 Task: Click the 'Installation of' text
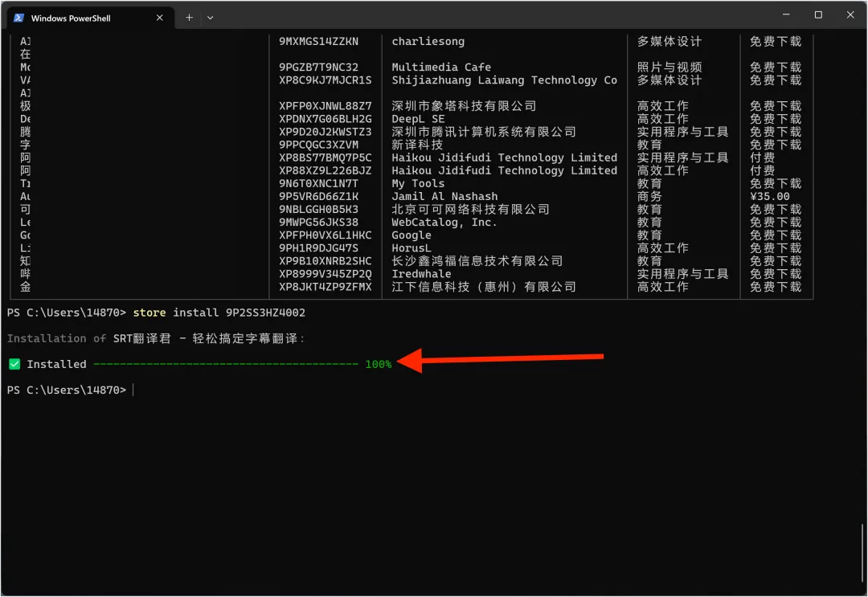(56, 338)
